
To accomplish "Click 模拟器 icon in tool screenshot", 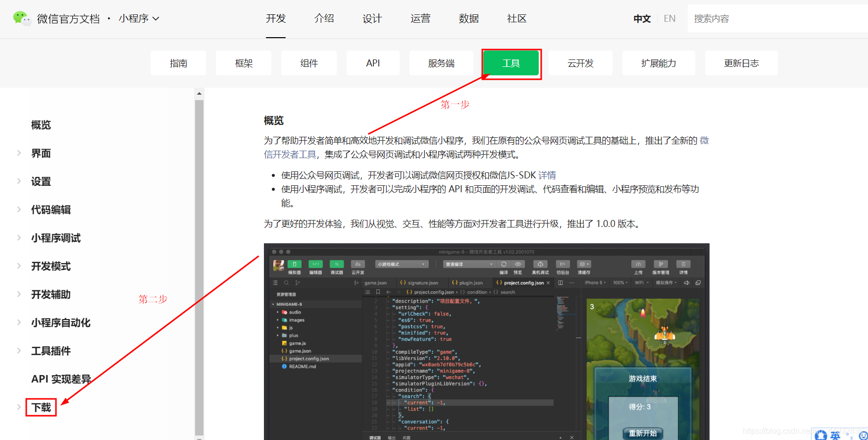I will pos(294,264).
